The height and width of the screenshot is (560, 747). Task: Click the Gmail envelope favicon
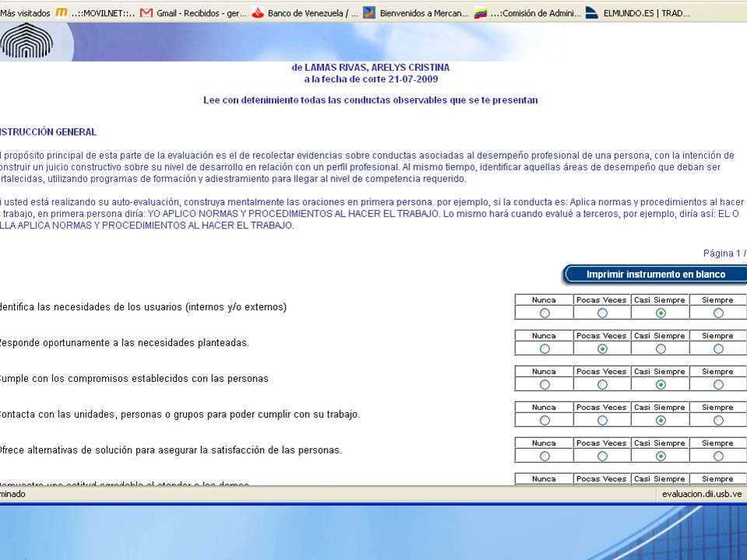click(147, 13)
